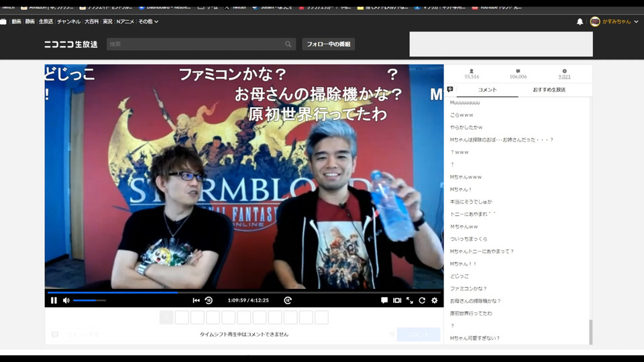Viewport: 644px width, 362px height.
Task: Select comment 'どじっこ' in list
Action: (x=459, y=276)
